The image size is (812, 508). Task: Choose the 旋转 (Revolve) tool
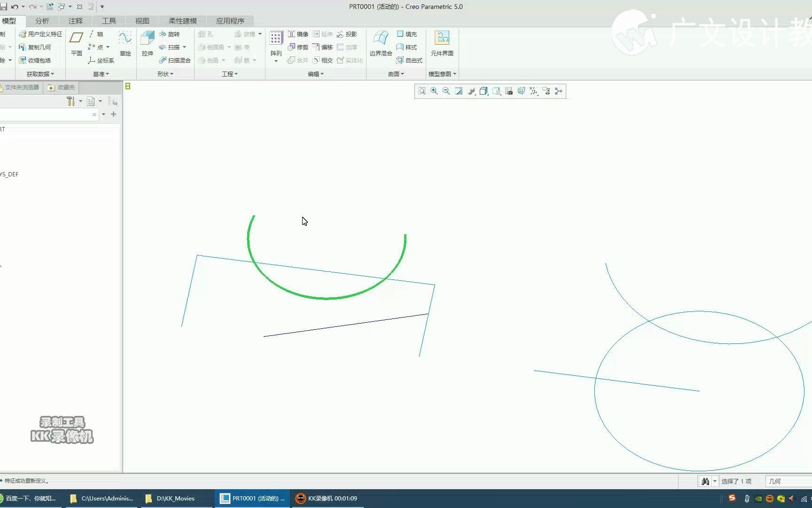(x=170, y=34)
